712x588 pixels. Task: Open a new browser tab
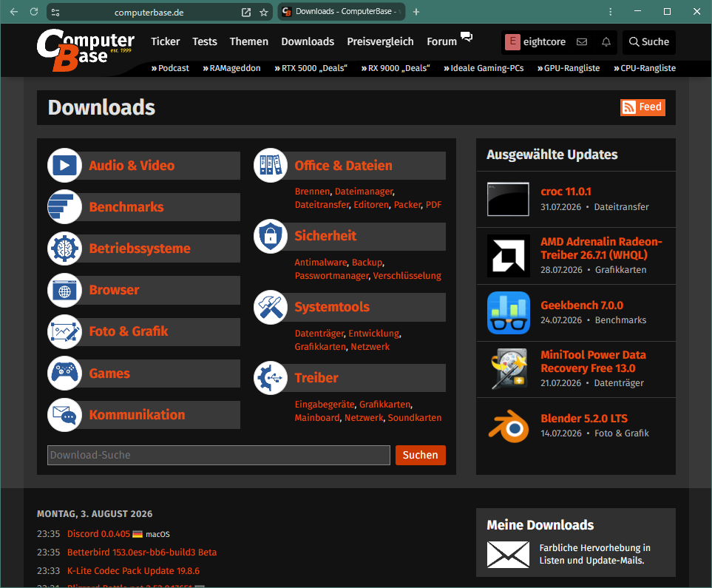[416, 12]
